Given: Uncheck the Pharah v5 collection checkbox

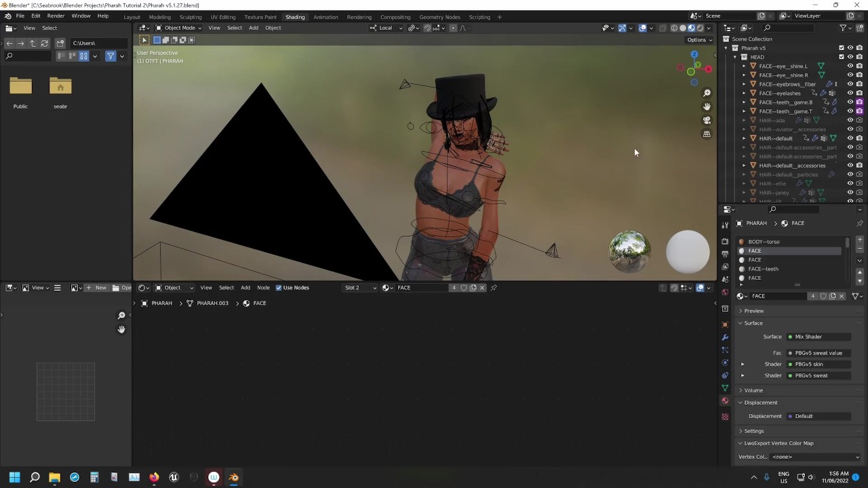Looking at the screenshot, I should coord(842,48).
